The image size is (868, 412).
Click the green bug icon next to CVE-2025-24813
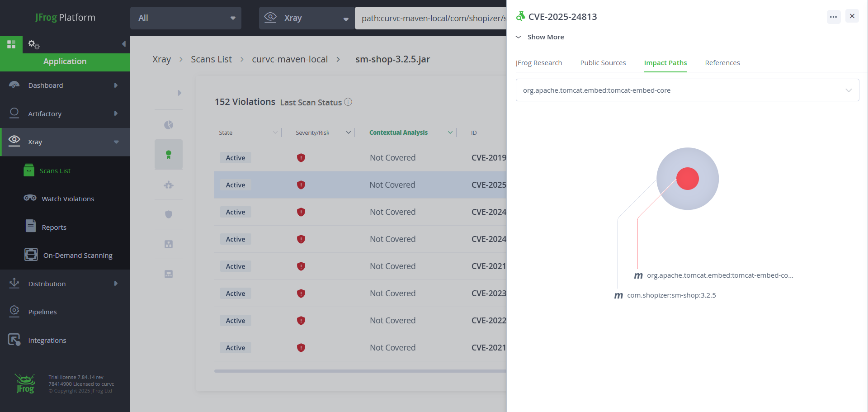520,16
